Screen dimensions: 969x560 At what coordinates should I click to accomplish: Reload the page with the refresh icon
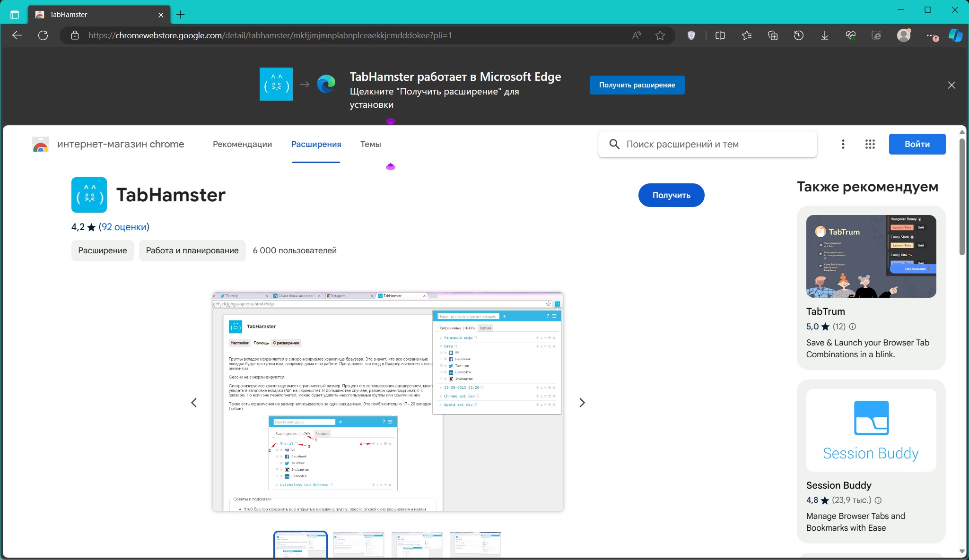(x=43, y=35)
